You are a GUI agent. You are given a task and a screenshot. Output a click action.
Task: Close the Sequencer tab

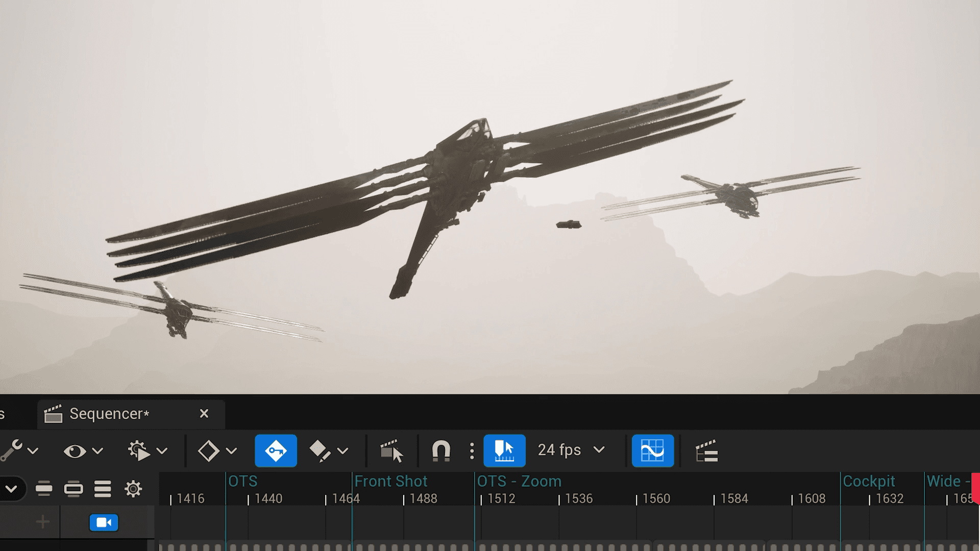204,413
